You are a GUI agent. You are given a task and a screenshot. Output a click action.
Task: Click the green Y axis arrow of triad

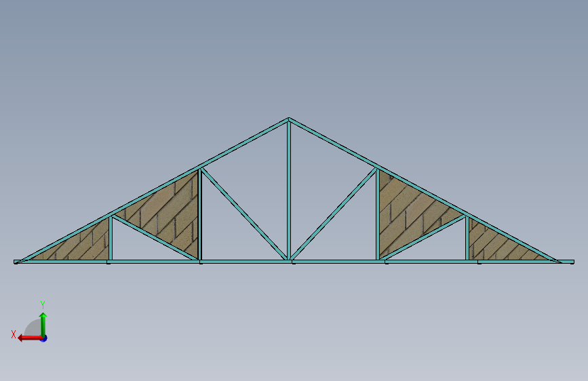point(43,324)
